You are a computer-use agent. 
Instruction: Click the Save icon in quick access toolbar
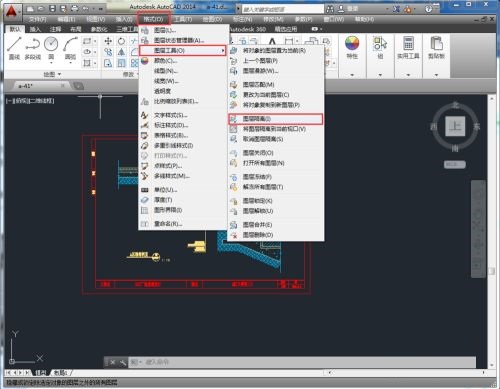(x=52, y=9)
